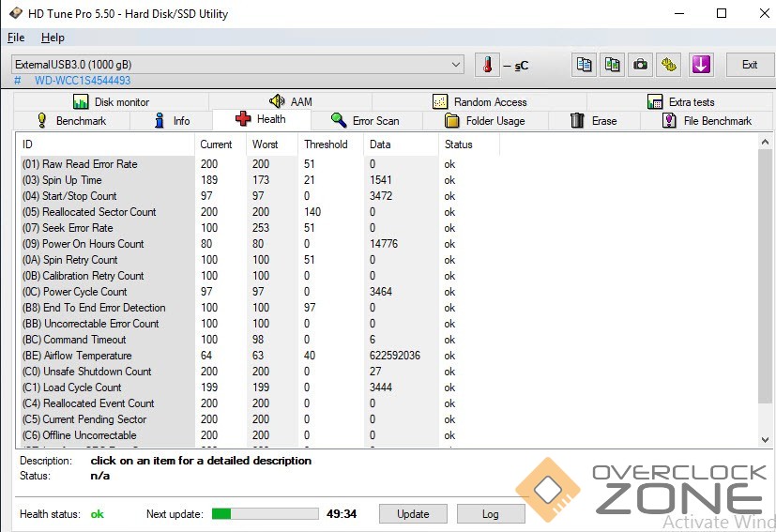
Task: Click the Extra tests icon
Action: [x=655, y=102]
